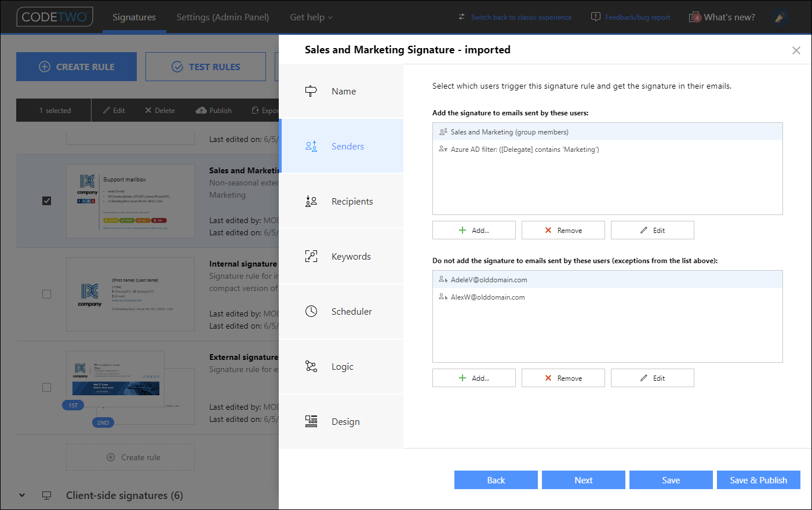Click the pen avatar icon in header
Image resolution: width=812 pixels, height=510 pixels.
coord(780,17)
